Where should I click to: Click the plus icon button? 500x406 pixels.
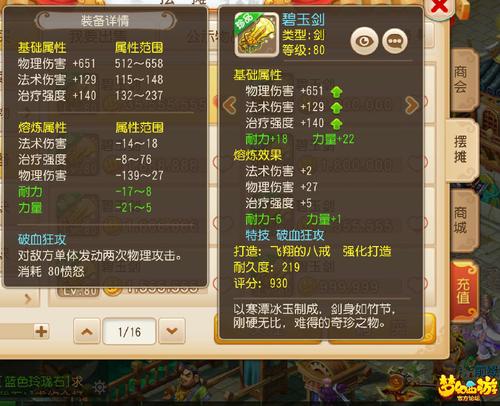(41, 331)
